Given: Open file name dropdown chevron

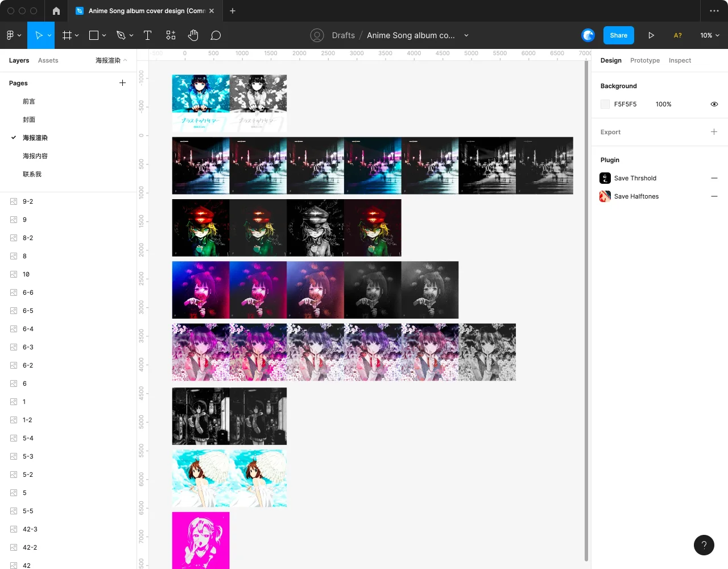Looking at the screenshot, I should click(x=466, y=35).
